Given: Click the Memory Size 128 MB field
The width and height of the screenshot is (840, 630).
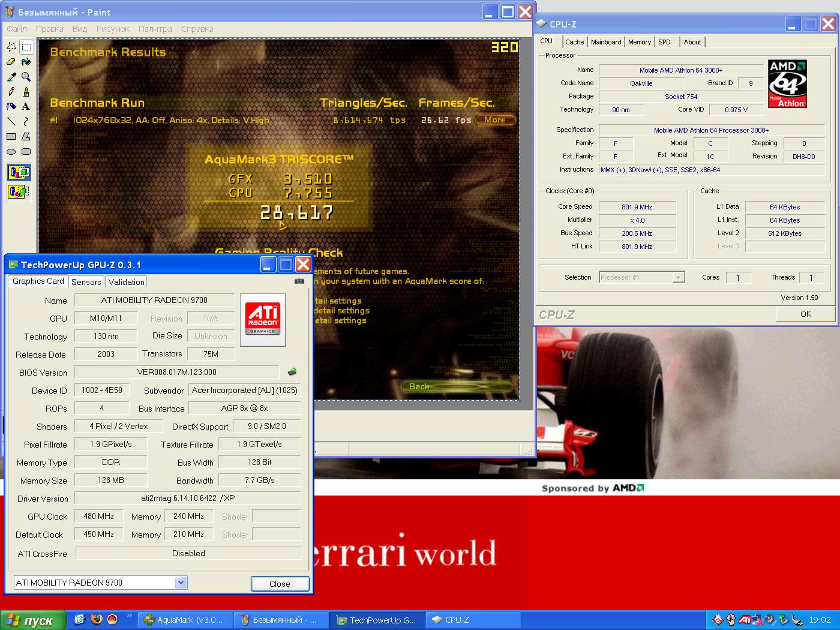Looking at the screenshot, I should coord(111,480).
